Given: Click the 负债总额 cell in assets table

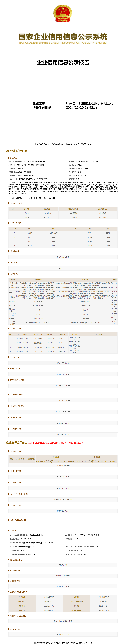Looking at the screenshot, I should 76,597.
